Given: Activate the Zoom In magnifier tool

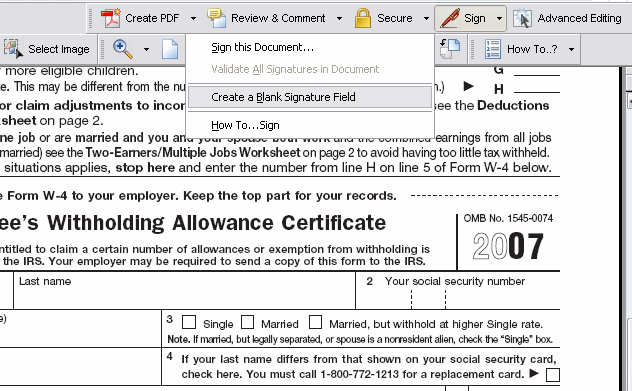Looking at the screenshot, I should click(x=123, y=49).
